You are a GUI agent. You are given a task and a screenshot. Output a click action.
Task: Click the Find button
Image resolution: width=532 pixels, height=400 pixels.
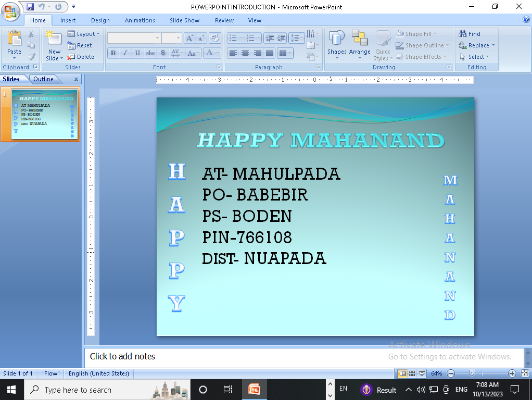coord(470,34)
